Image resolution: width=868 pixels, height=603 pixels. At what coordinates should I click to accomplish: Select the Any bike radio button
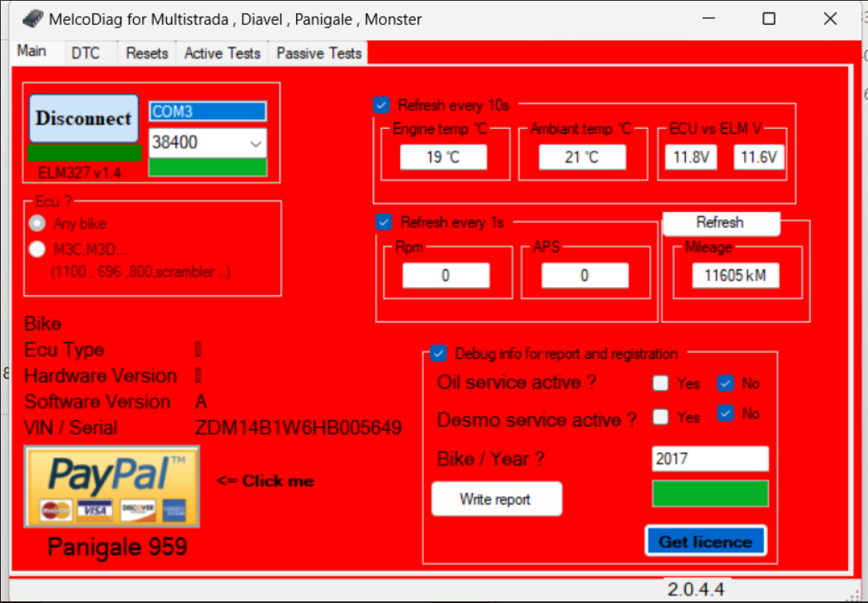click(x=37, y=223)
